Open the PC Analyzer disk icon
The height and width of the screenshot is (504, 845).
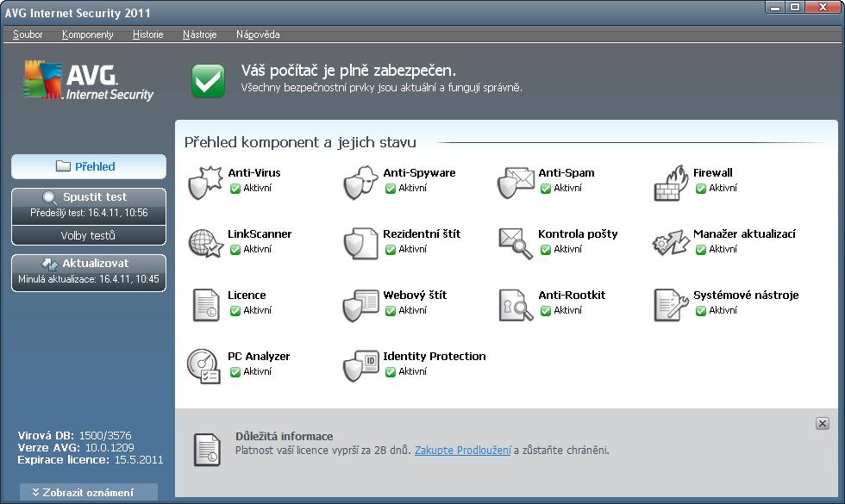tap(204, 364)
